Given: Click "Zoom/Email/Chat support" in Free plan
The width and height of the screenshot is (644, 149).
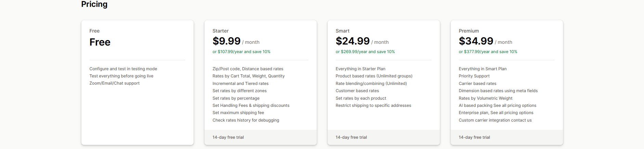Looking at the screenshot, I should point(115,83).
